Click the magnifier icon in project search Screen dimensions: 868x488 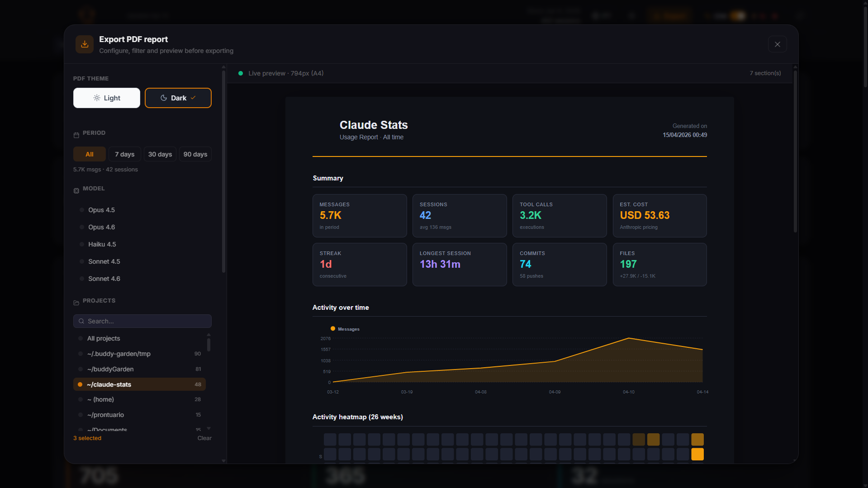tap(81, 321)
